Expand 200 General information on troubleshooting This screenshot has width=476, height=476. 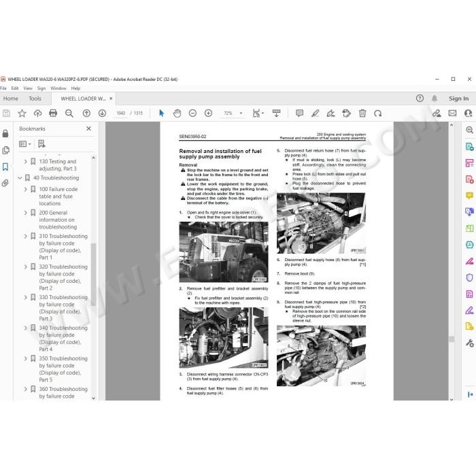26,213
